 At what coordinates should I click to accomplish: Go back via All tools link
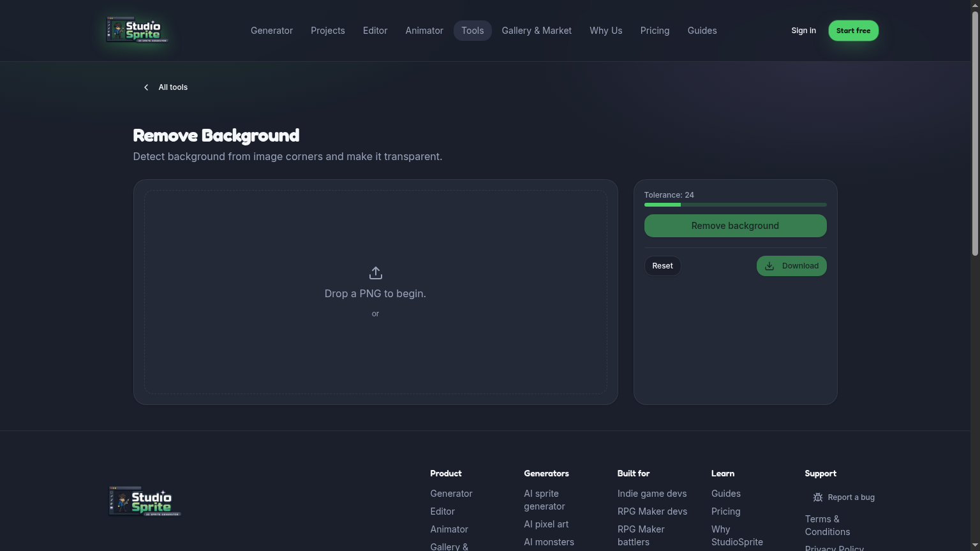point(165,87)
